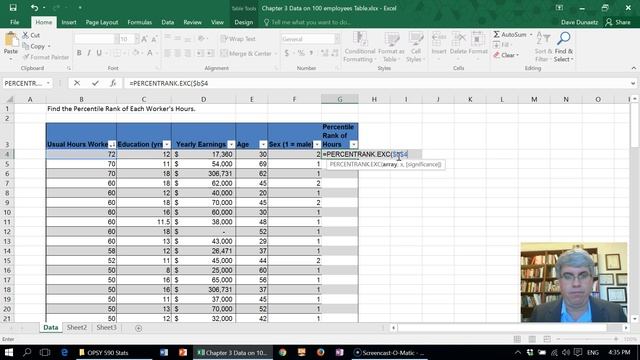Switch to the Page Layout tab
The height and width of the screenshot is (360, 640).
pyautogui.click(x=102, y=22)
